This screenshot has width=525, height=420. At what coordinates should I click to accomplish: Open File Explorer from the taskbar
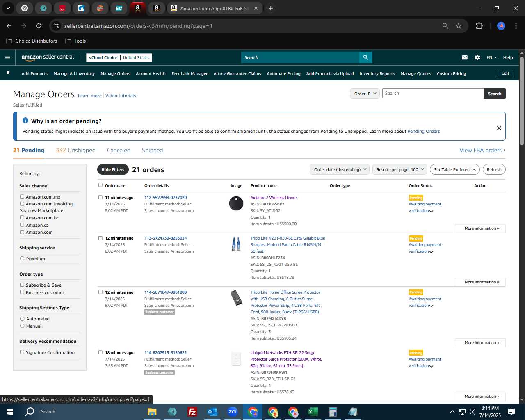(152, 412)
